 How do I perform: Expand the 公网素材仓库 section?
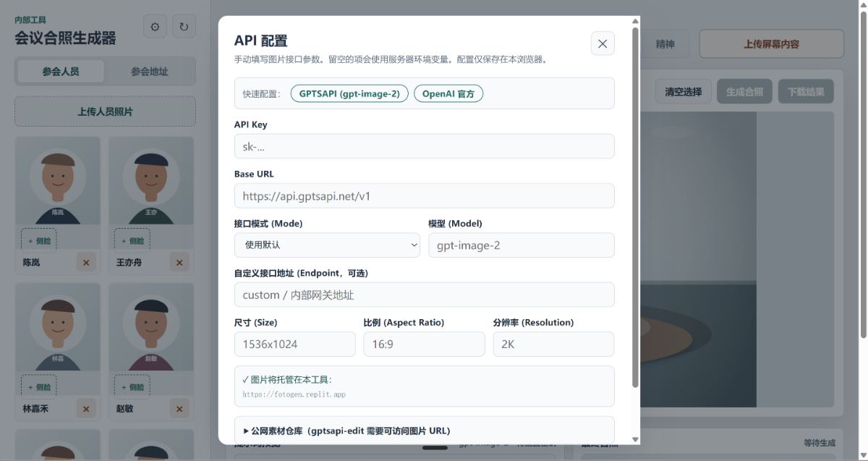point(425,430)
